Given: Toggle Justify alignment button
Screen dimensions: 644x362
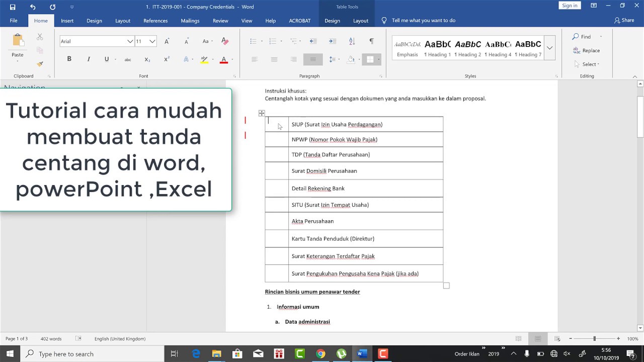Looking at the screenshot, I should [x=313, y=59].
